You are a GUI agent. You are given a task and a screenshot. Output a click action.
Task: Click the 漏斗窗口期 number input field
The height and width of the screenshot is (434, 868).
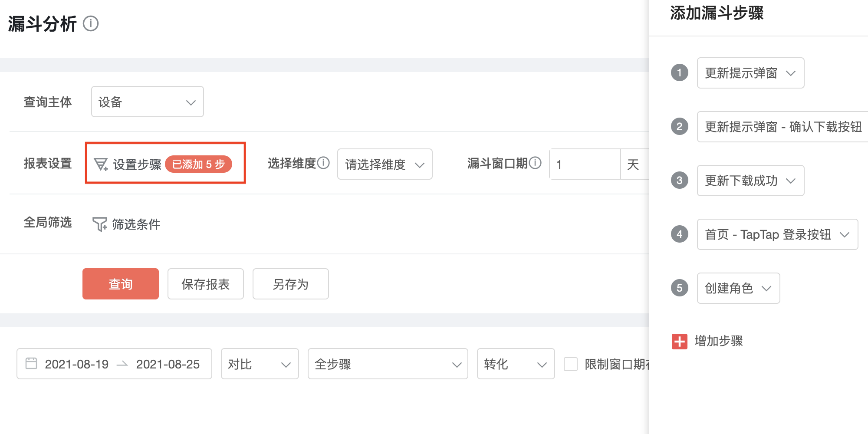(585, 164)
